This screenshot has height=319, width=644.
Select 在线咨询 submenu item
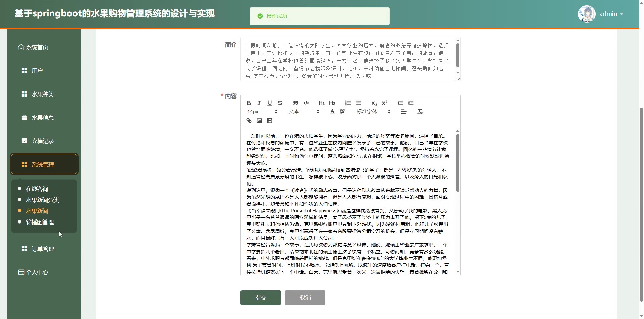tap(37, 189)
